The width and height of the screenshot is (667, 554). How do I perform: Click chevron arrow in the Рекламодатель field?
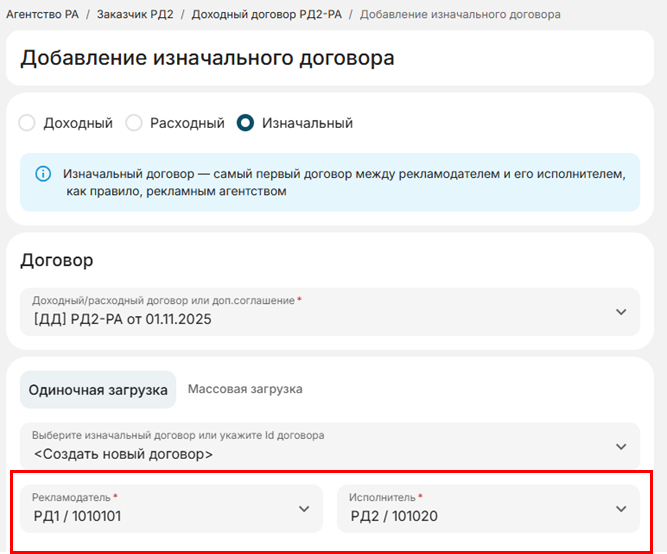[304, 509]
